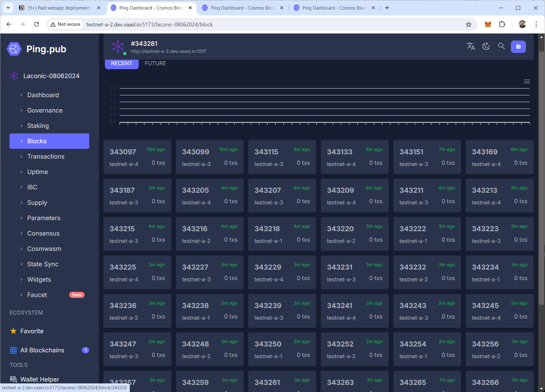Image resolution: width=545 pixels, height=392 pixels.
Task: Go to All Blockchains
Action: point(42,350)
